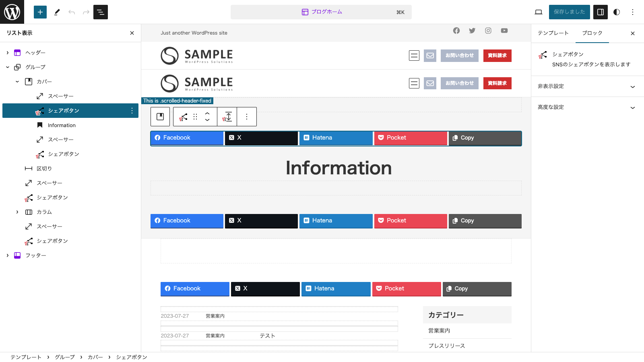The height and width of the screenshot is (362, 644).
Task: Collapse the グループ tree item
Action: tap(8, 67)
